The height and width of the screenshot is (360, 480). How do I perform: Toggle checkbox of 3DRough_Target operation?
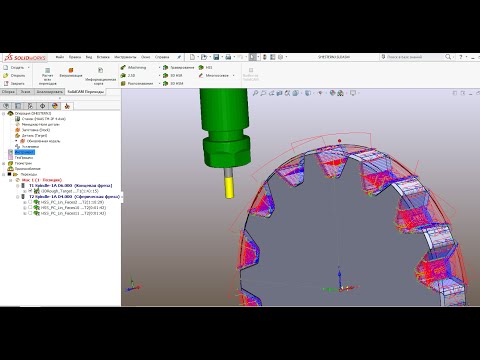31,191
